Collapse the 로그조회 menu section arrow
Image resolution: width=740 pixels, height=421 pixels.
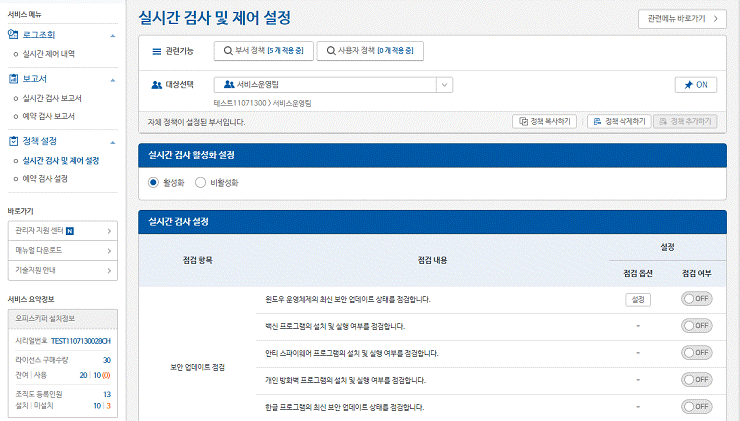113,35
